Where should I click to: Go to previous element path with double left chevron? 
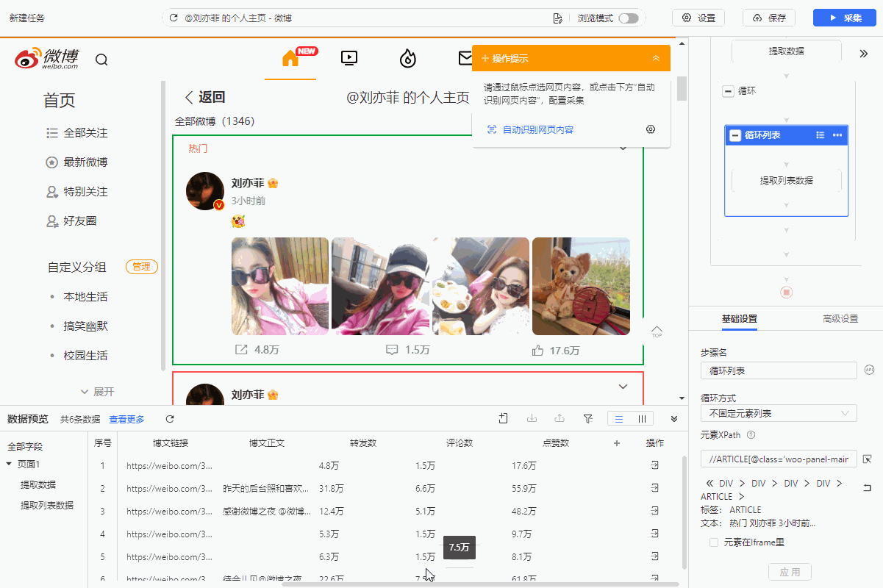point(709,483)
